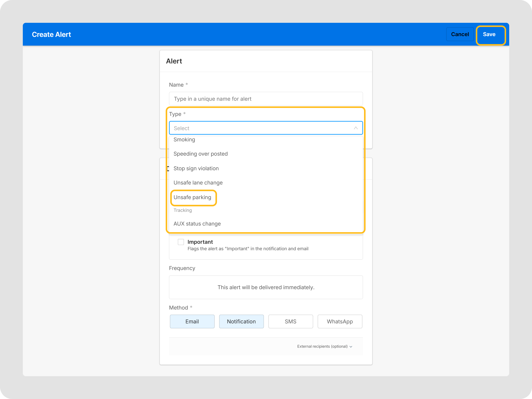
Task: Expand External recipients chevron
Action: click(351, 347)
